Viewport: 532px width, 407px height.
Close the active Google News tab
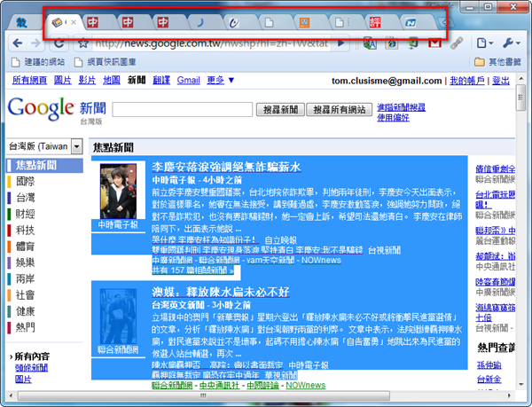point(74,22)
